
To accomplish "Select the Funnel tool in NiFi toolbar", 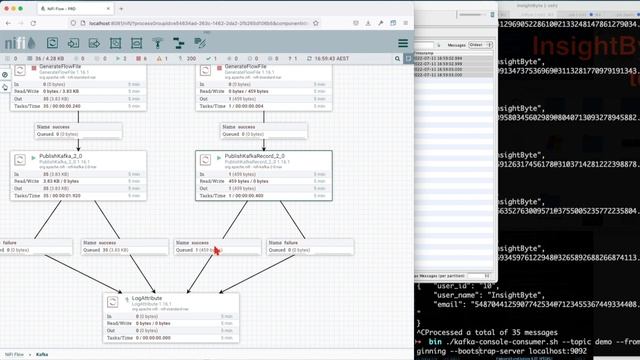I will (x=158, y=43).
